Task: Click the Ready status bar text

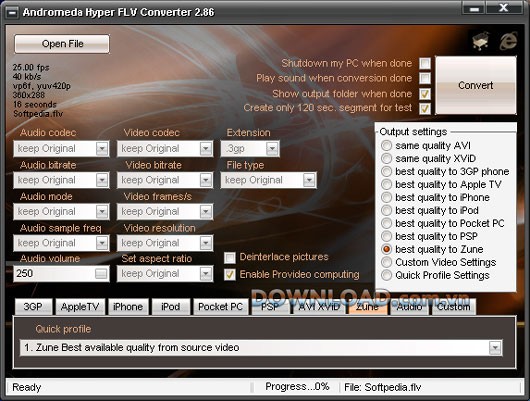Action: click(x=27, y=387)
